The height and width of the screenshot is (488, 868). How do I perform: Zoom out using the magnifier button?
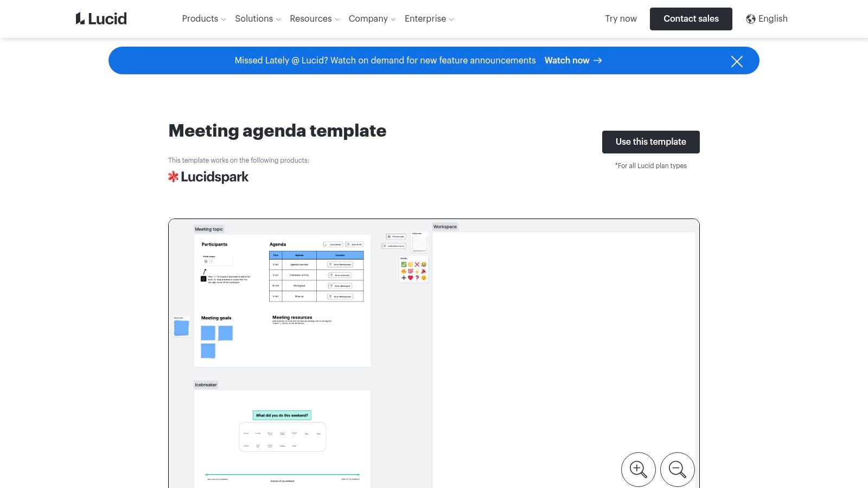[677, 469]
